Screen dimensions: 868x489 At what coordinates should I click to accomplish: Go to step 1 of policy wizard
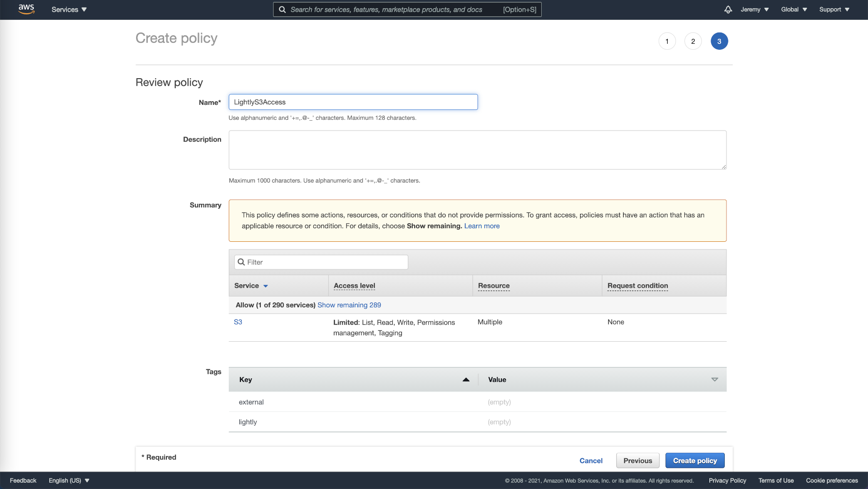pos(667,41)
